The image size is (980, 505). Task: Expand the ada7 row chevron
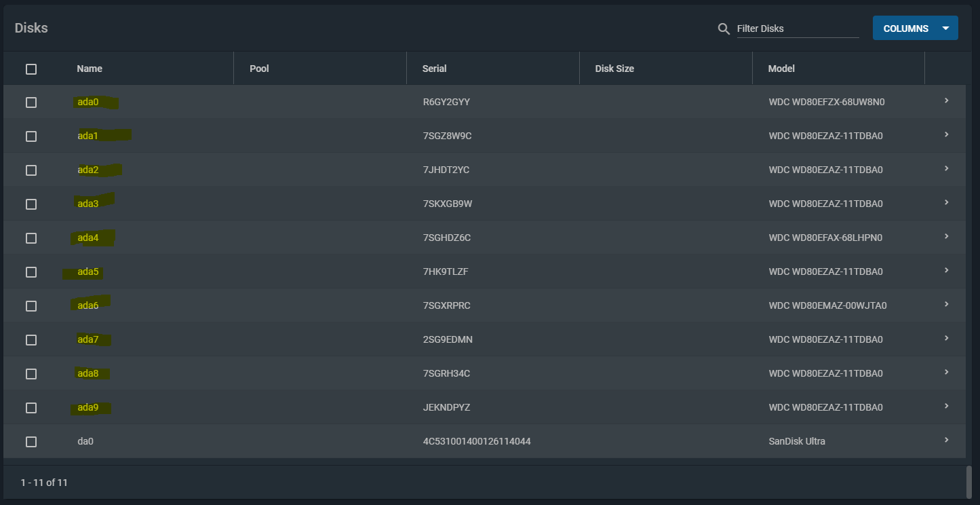946,338
